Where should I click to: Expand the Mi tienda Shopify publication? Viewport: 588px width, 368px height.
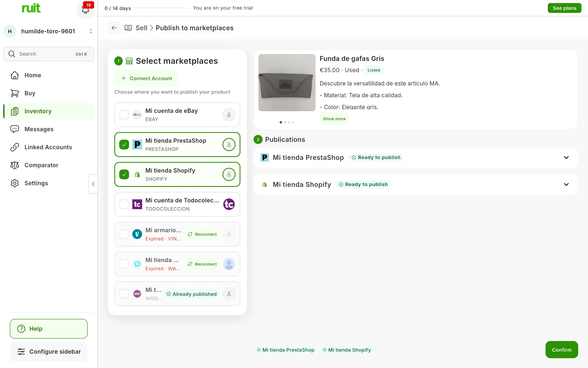pyautogui.click(x=566, y=184)
